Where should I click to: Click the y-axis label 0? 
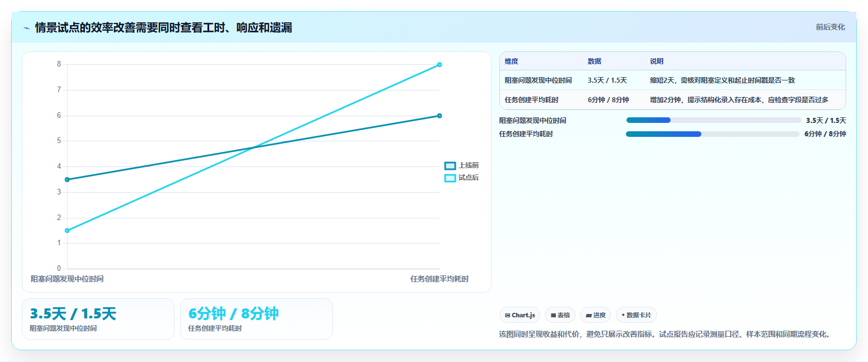point(59,269)
